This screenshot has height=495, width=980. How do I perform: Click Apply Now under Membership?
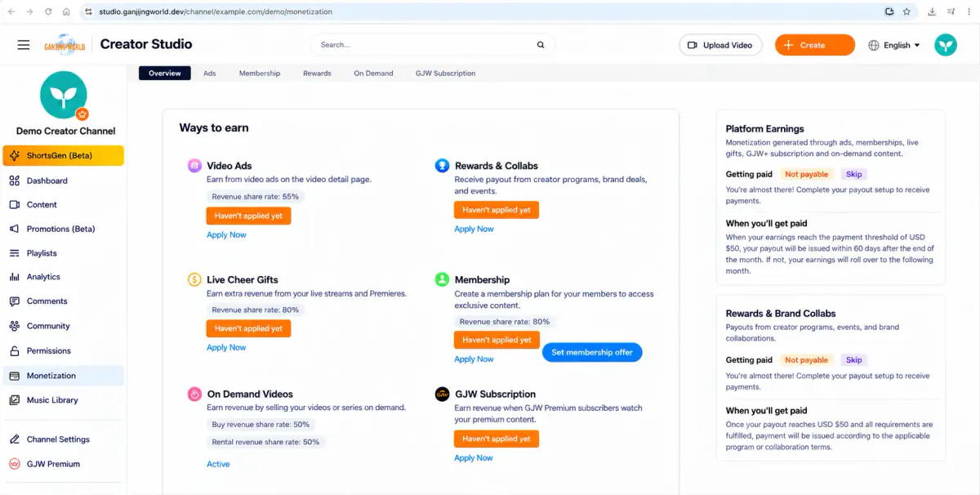474,359
